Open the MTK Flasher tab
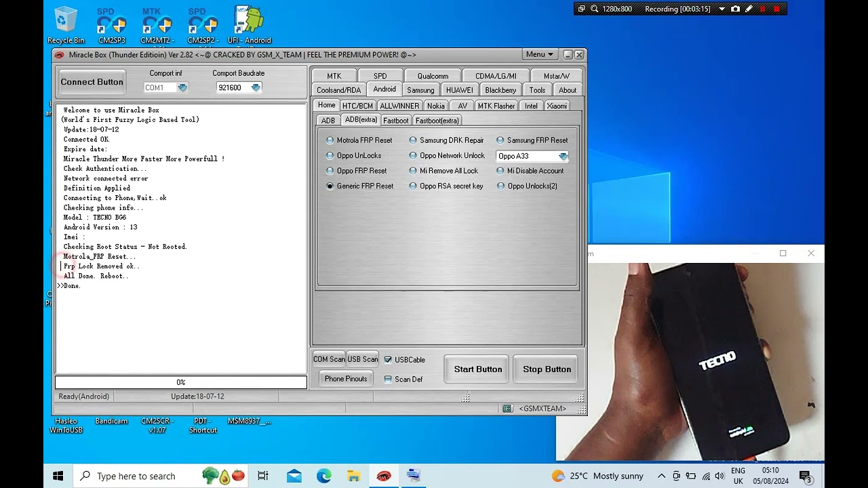Viewport: 868px width, 488px height. 496,106
